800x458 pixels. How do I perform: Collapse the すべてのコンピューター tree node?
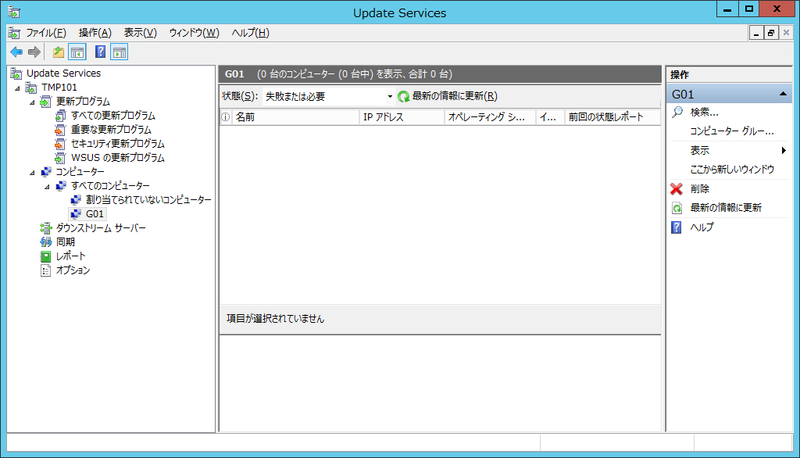(x=47, y=186)
